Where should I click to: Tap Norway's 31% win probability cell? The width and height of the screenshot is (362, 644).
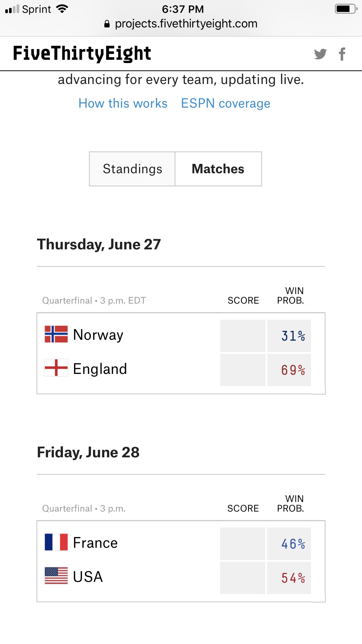coord(289,336)
